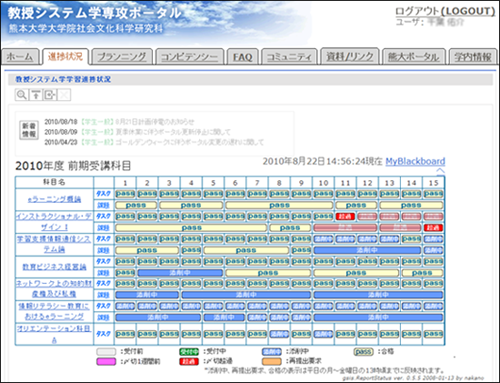Click the 科目名 column header
The width and height of the screenshot is (500, 383).
point(54,182)
